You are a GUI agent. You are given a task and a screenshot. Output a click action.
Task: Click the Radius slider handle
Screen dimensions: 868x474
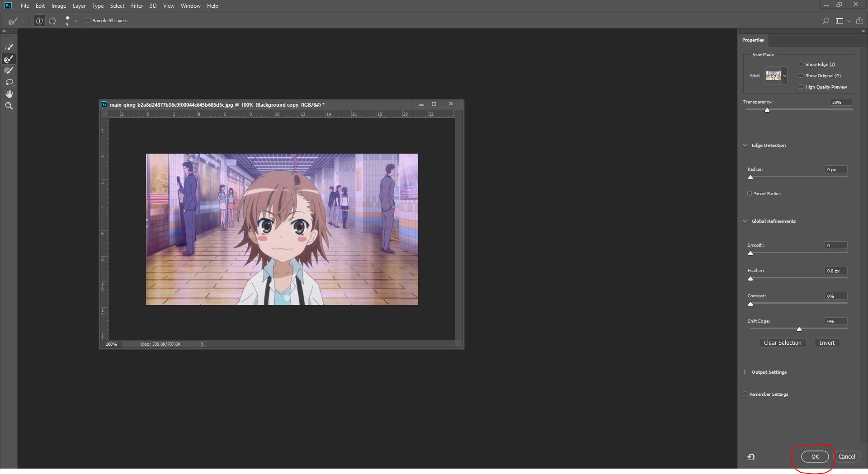coord(750,177)
